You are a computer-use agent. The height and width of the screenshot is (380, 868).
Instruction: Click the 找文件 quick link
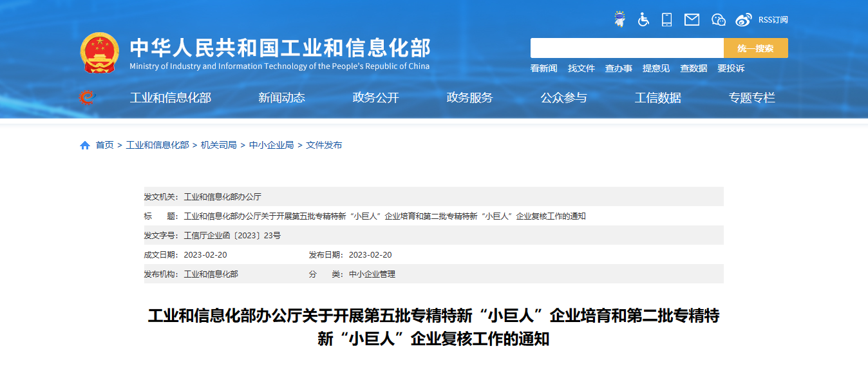pyautogui.click(x=581, y=68)
